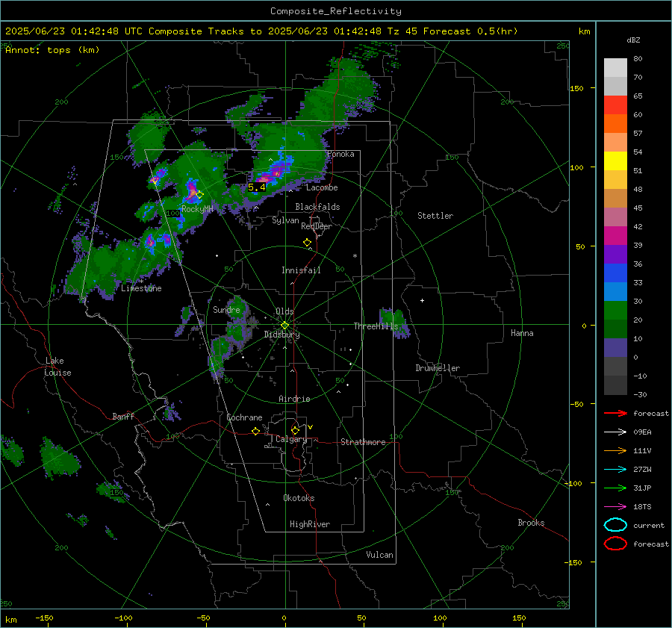Click the Calgary label
The image size is (672, 628).
(291, 439)
